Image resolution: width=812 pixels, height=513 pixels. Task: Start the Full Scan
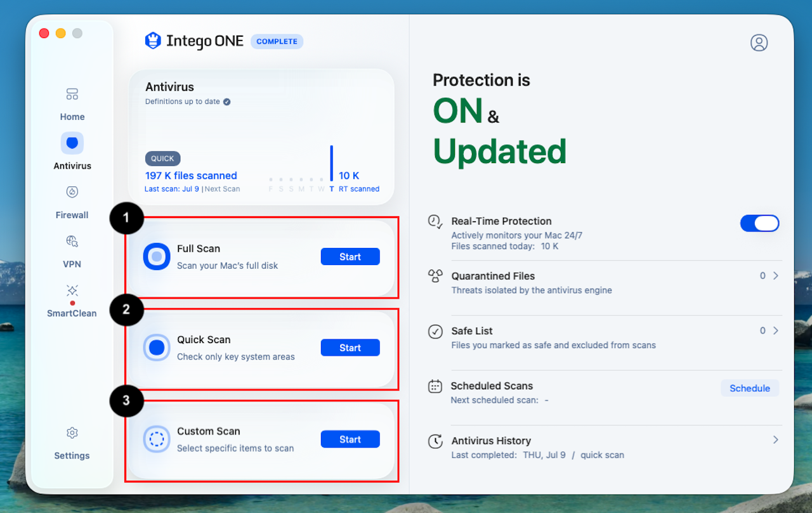click(x=350, y=257)
